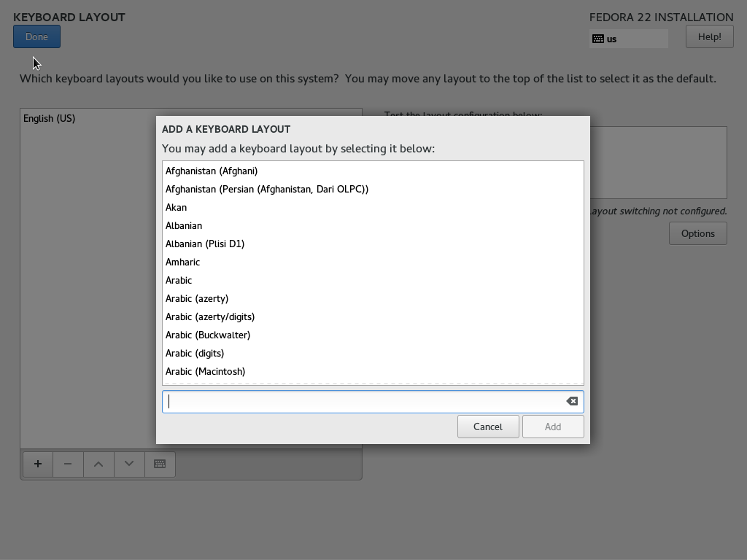Select Afghanistan (Afghani) layout
747x560 pixels.
[x=212, y=171]
